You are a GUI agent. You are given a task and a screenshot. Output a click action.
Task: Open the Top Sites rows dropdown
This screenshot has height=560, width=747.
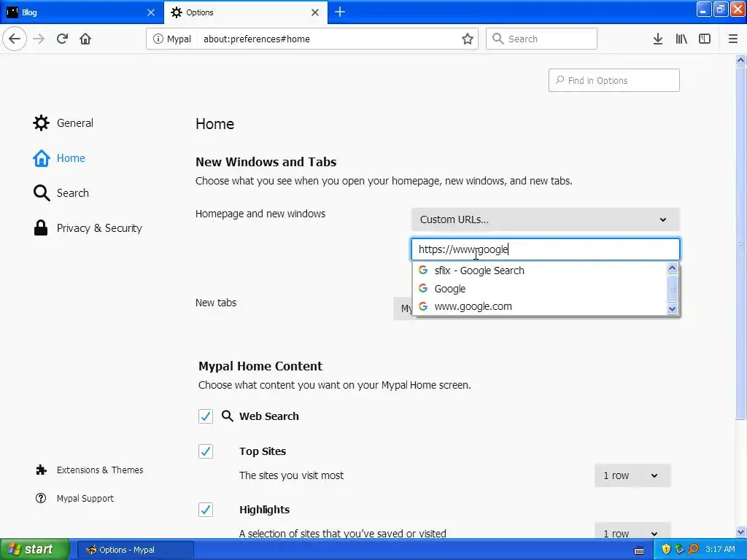pos(632,475)
